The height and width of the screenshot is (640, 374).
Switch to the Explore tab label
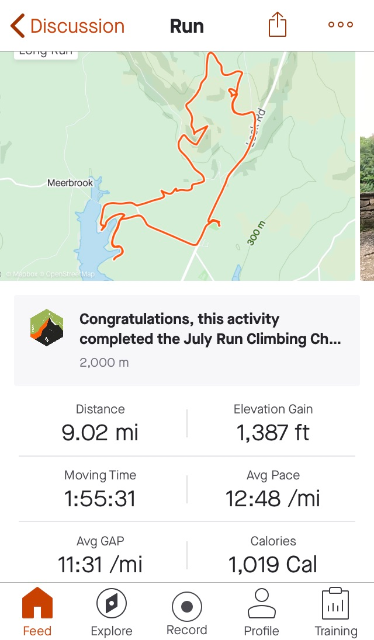pyautogui.click(x=111, y=631)
